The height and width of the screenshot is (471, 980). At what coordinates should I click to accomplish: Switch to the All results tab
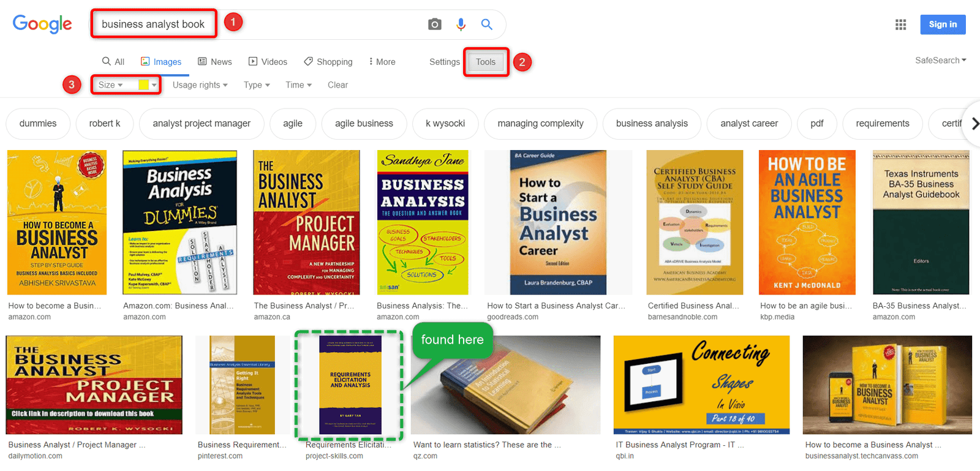(x=113, y=62)
